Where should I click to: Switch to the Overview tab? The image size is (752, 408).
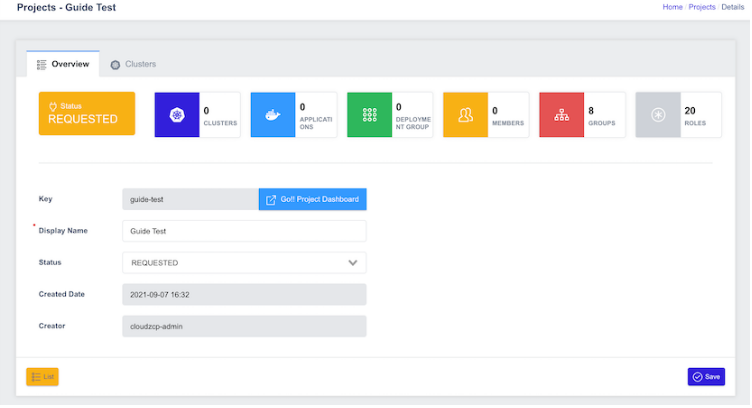click(x=63, y=64)
